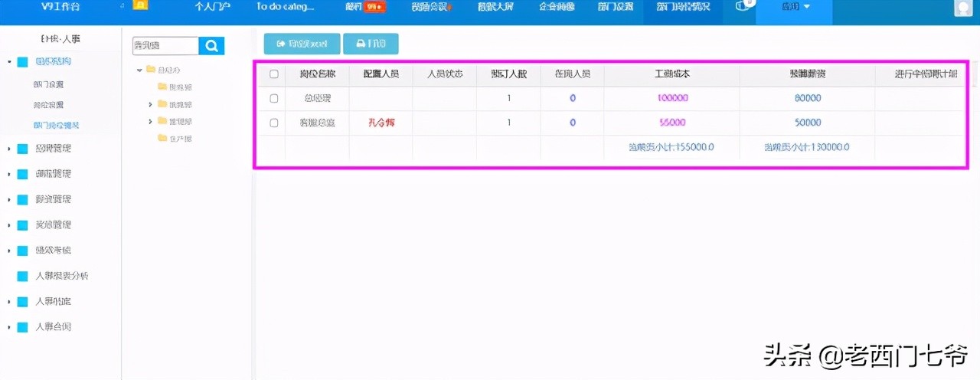Click the red 99+ mail badge
This screenshot has width=980, height=380.
pos(375,7)
